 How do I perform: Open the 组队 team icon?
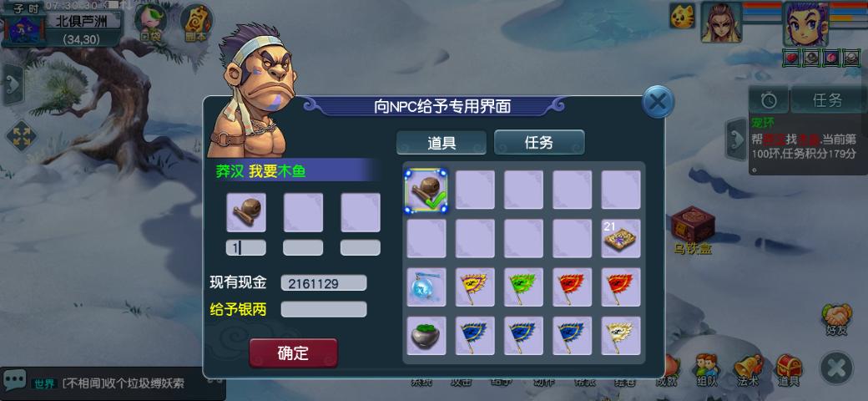(707, 370)
